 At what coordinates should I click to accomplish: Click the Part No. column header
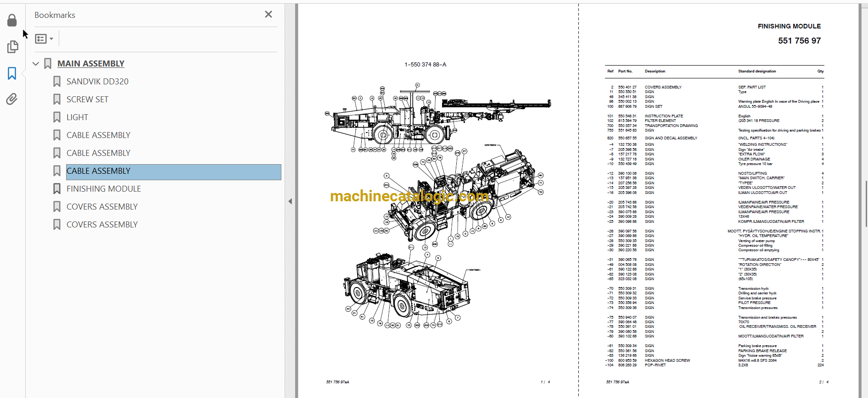(625, 71)
